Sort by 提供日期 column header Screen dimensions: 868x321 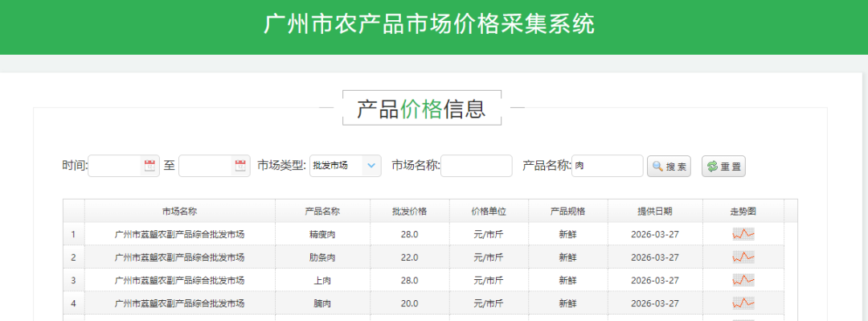pos(656,212)
